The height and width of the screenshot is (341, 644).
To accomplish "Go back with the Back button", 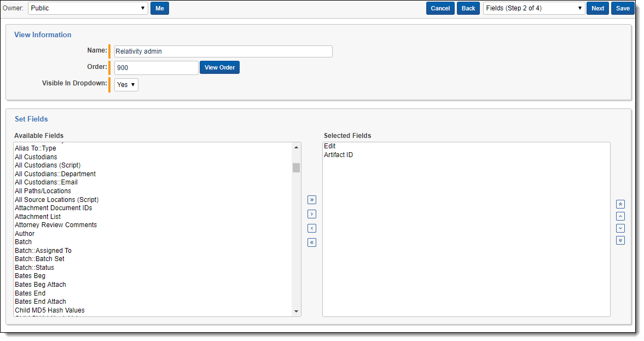I will [x=468, y=8].
